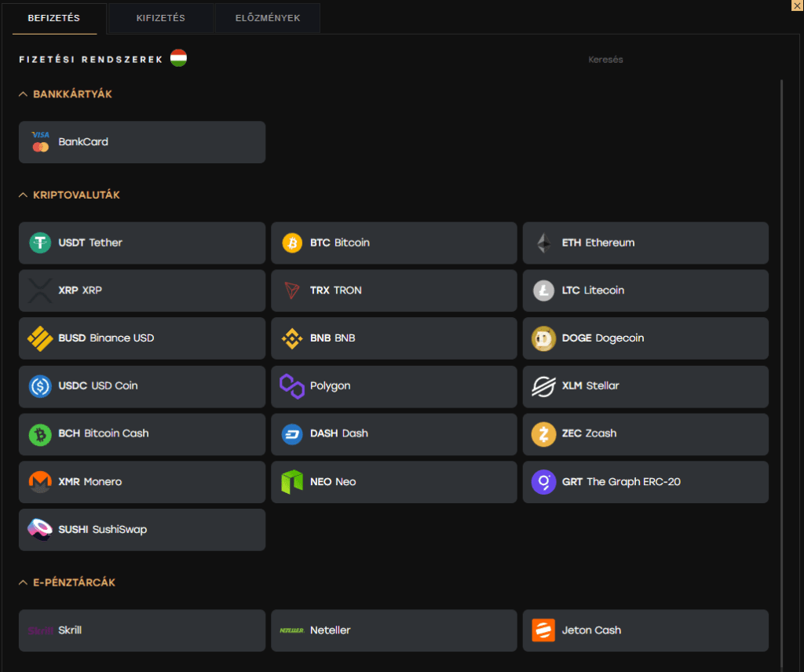Click the "Polygon" label
The height and width of the screenshot is (672, 804).
pyautogui.click(x=331, y=386)
